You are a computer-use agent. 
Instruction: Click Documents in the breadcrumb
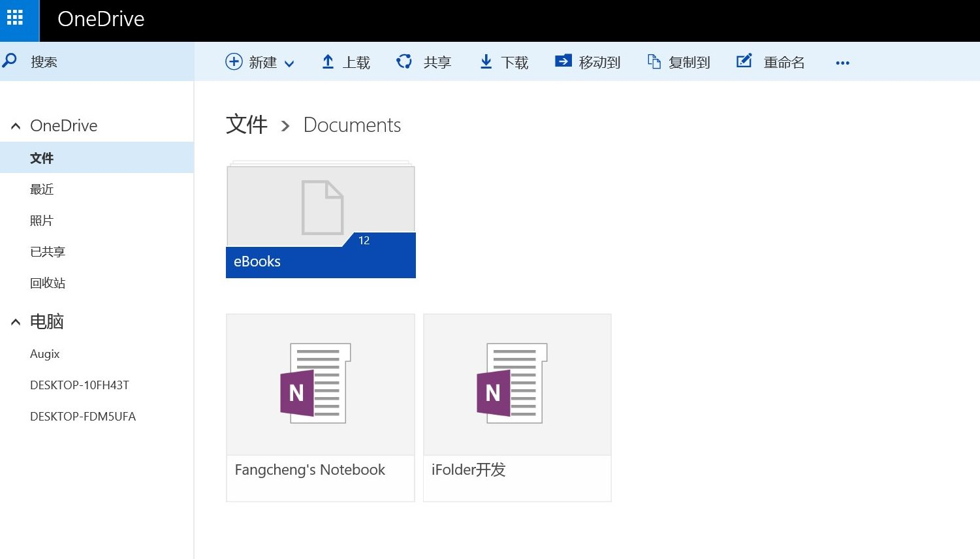(x=352, y=125)
